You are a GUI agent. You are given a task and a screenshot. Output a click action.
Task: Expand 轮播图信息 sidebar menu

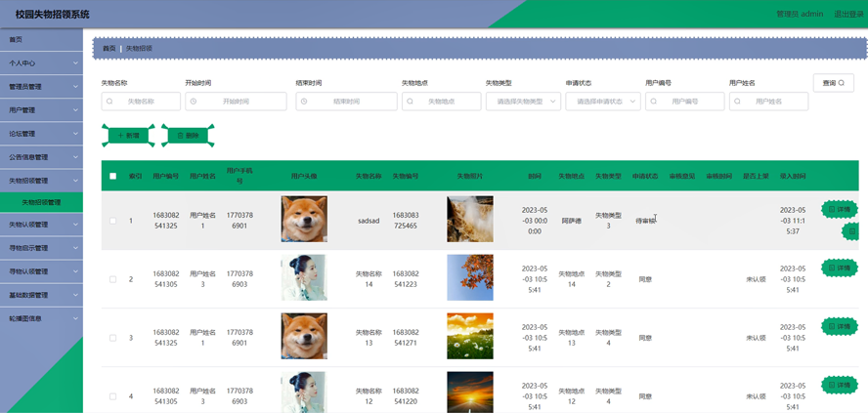click(x=41, y=318)
